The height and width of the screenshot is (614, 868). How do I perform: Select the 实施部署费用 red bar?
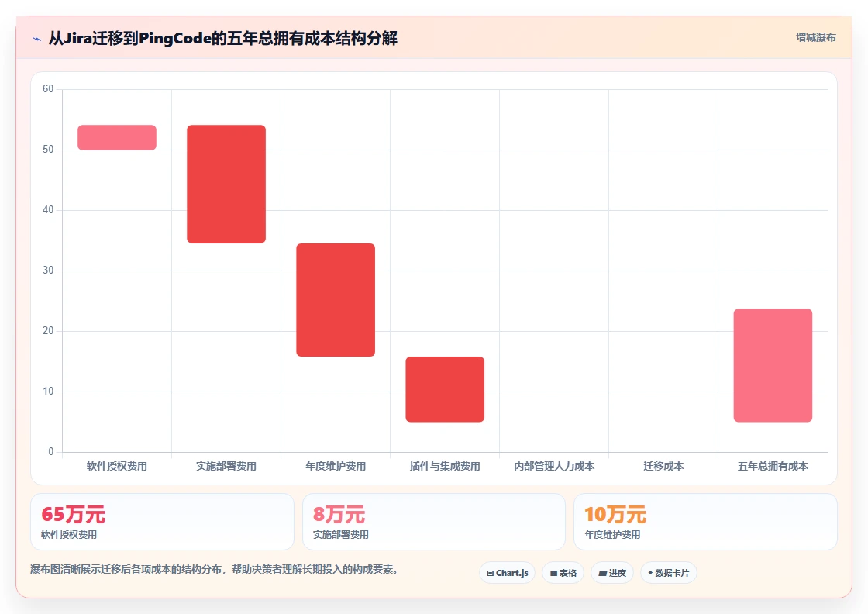[x=226, y=184]
